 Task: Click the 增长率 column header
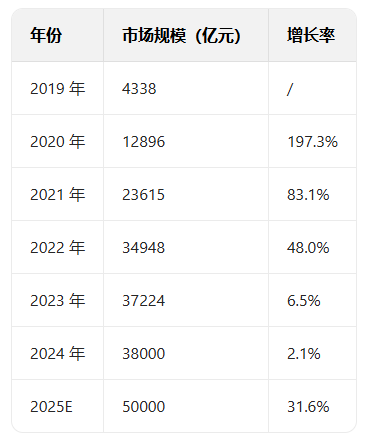click(311, 35)
